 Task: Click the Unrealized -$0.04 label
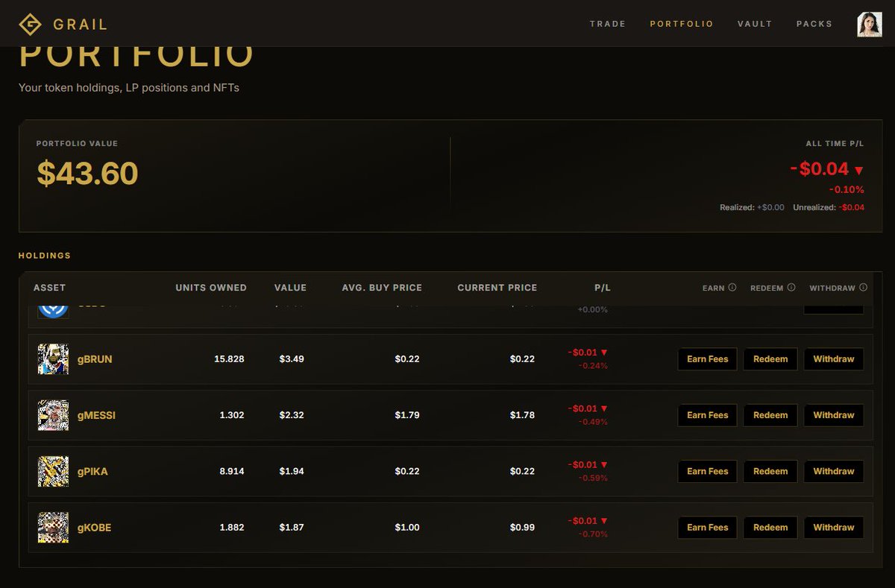[829, 207]
